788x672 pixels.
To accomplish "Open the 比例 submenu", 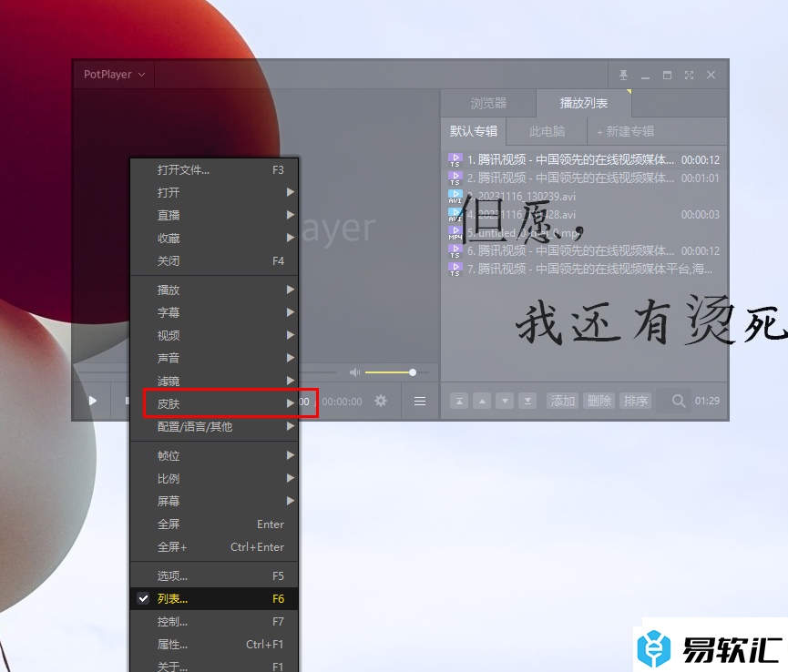I will 215,479.
